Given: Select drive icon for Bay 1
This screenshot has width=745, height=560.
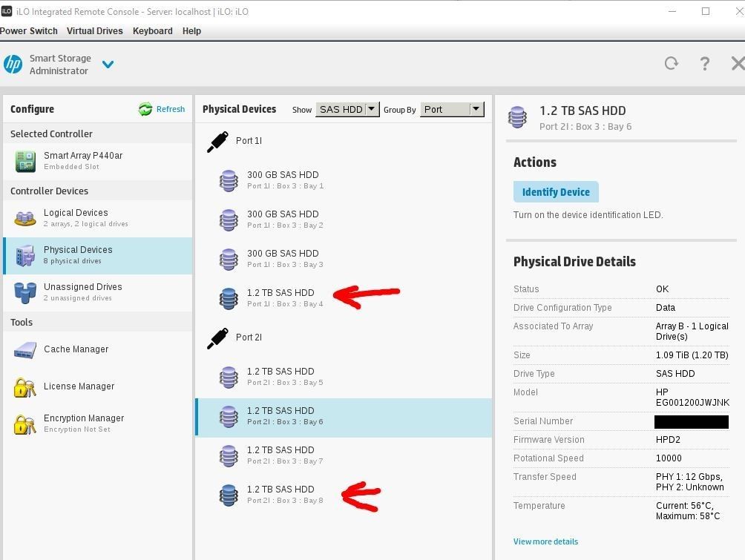Looking at the screenshot, I should (229, 181).
